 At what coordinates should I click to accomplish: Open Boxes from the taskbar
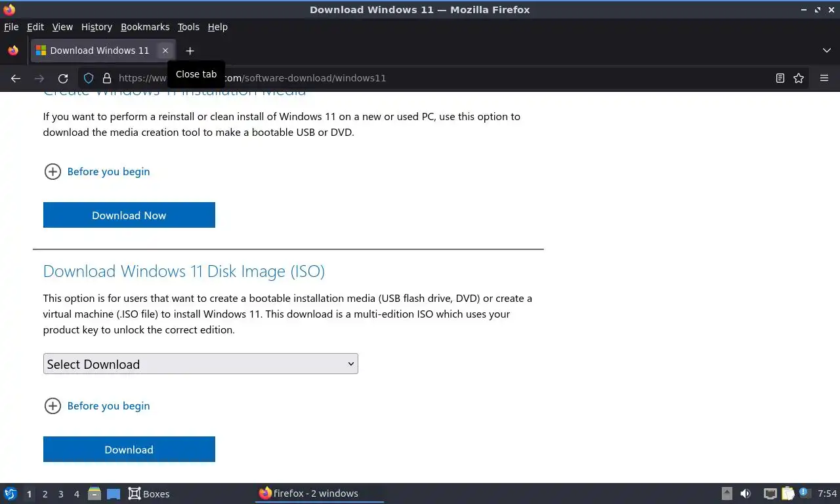149,493
